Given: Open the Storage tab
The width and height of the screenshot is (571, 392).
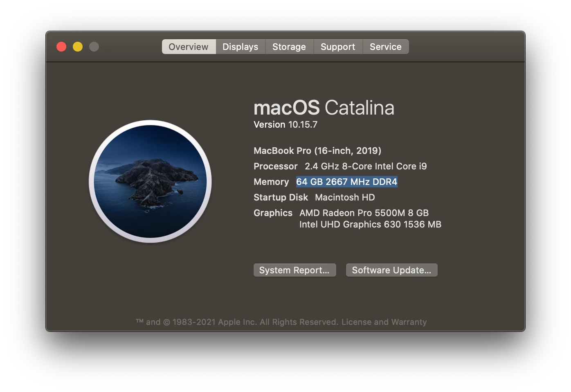Looking at the screenshot, I should 289,47.
